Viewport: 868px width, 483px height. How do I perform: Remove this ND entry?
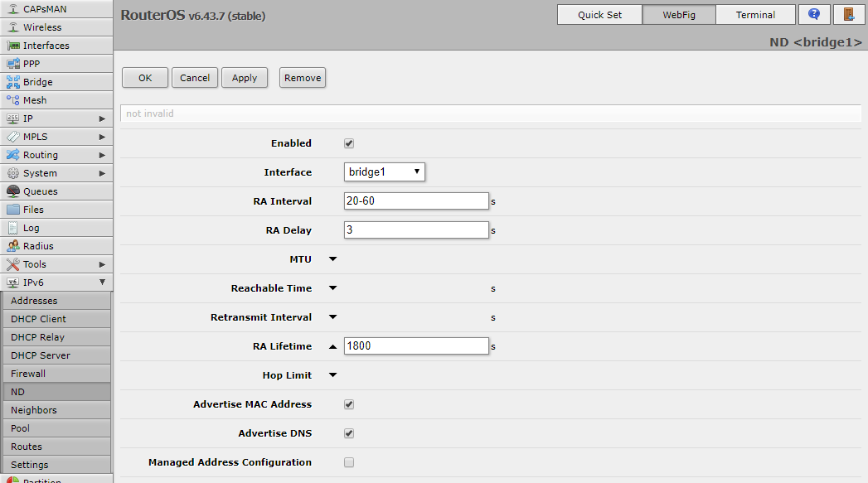pyautogui.click(x=302, y=77)
